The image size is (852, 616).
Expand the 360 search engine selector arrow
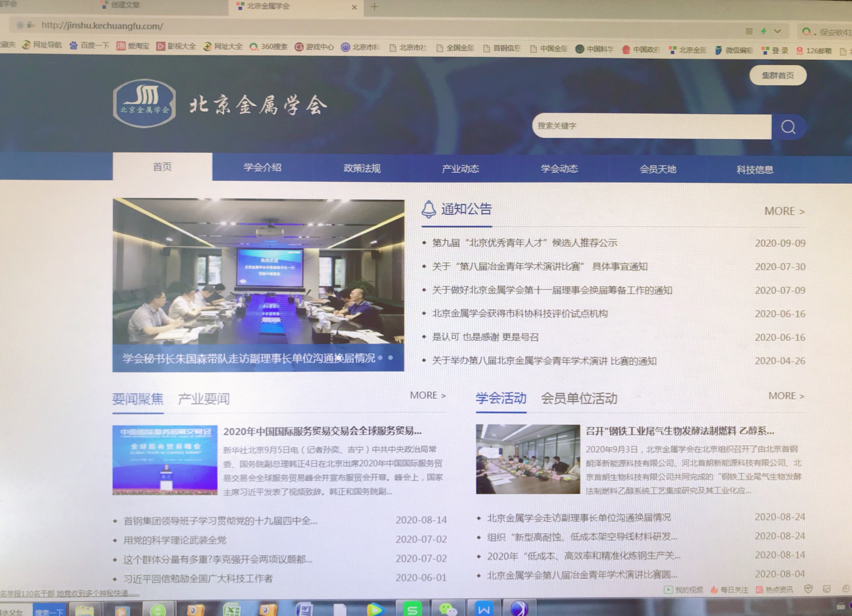coord(816,34)
